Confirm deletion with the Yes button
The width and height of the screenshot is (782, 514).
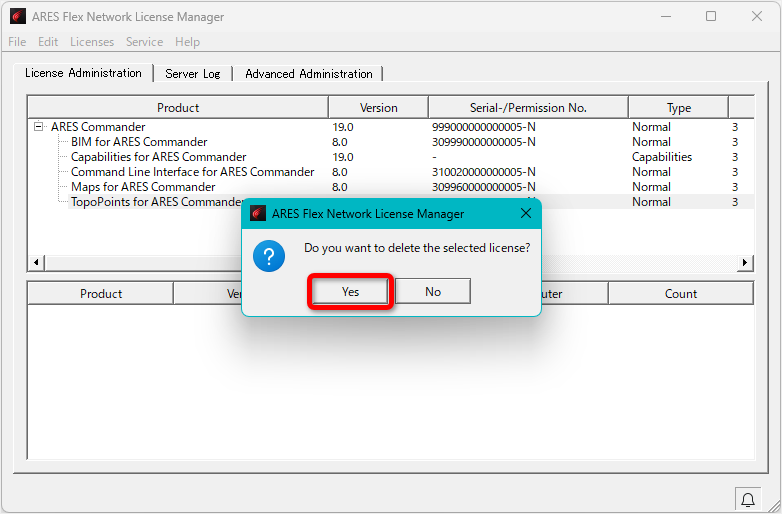350,292
